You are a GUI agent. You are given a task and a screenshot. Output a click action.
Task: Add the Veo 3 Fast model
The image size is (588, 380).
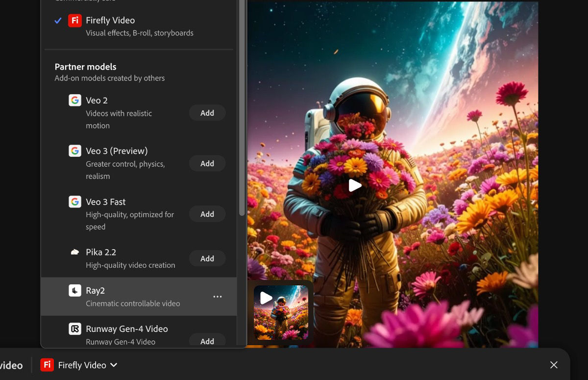pyautogui.click(x=207, y=214)
